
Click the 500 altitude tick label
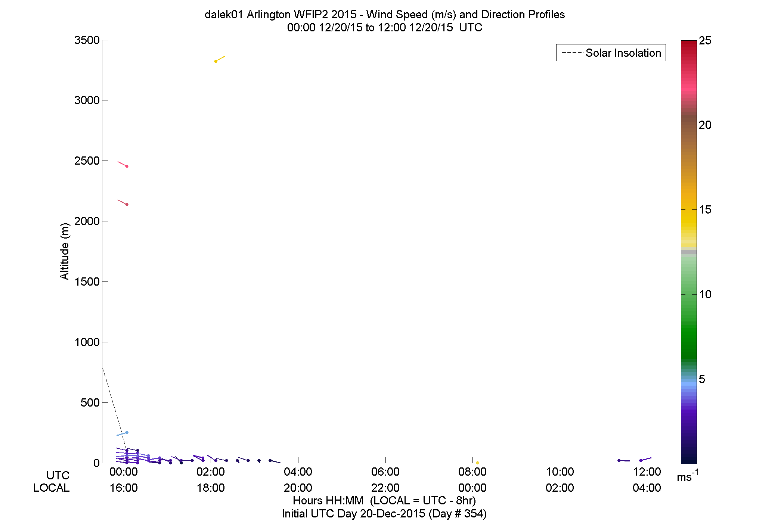(x=90, y=402)
